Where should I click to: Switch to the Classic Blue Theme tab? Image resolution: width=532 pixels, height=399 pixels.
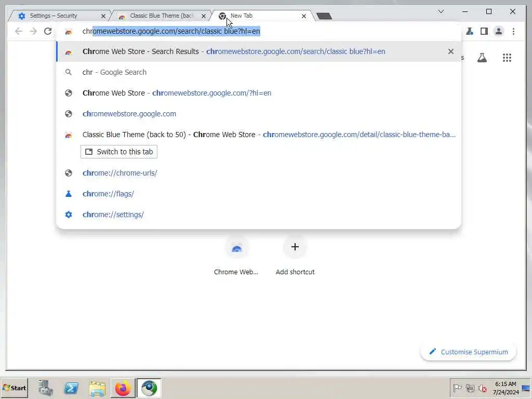coord(160,16)
